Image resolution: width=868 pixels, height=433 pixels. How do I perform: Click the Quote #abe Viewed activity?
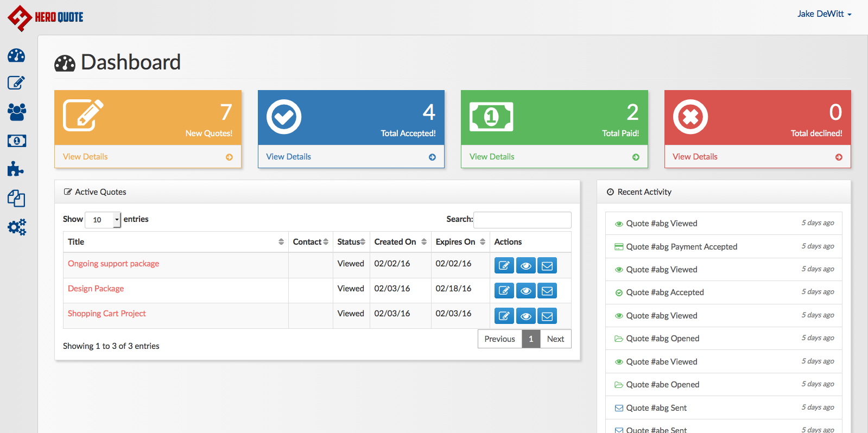pyautogui.click(x=724, y=362)
